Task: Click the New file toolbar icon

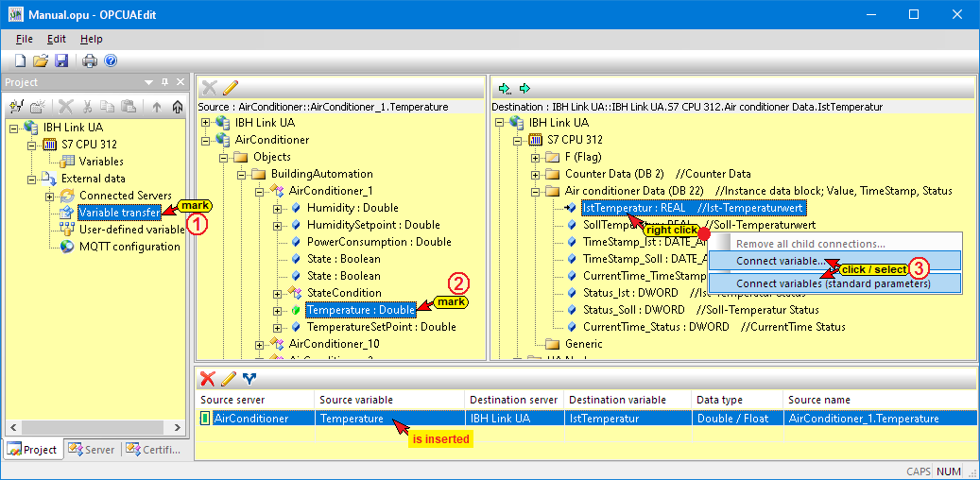Action: (x=21, y=60)
